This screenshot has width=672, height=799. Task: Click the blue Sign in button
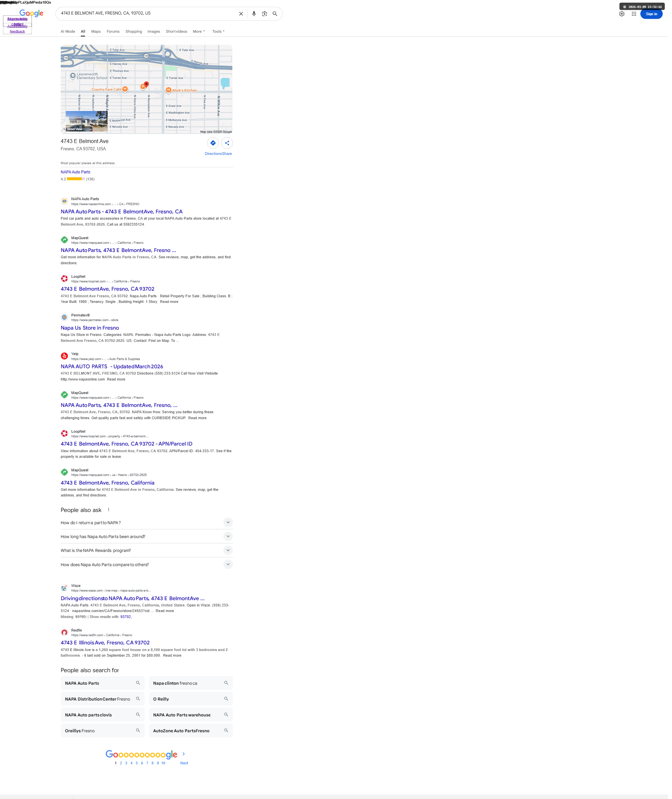[651, 14]
